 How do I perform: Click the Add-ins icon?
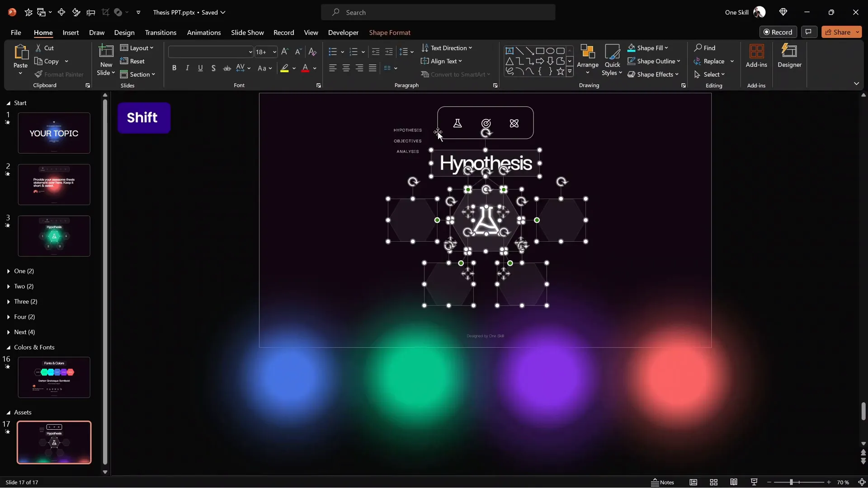tap(756, 51)
